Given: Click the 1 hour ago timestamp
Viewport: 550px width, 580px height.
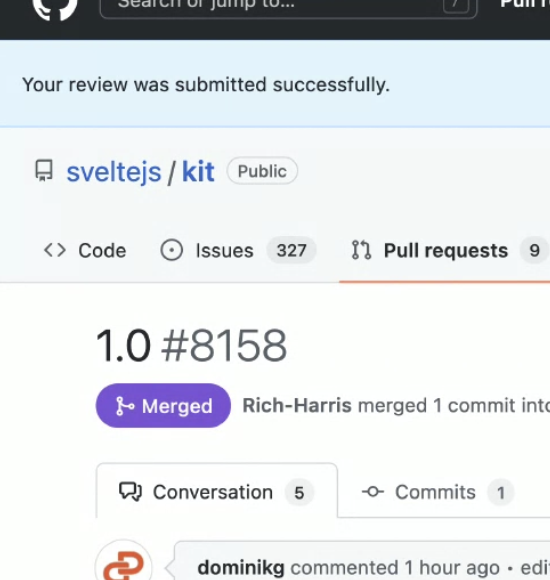Looking at the screenshot, I should click(x=452, y=567).
